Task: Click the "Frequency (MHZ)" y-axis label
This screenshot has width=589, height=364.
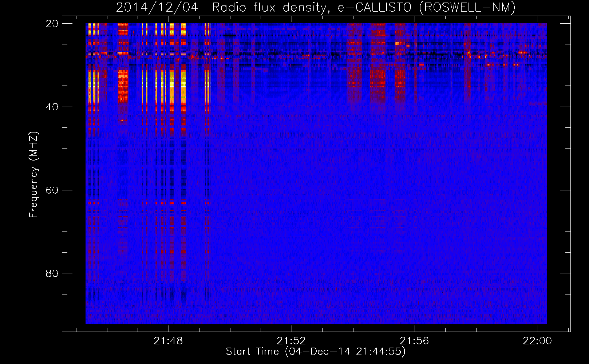Action: tap(33, 175)
